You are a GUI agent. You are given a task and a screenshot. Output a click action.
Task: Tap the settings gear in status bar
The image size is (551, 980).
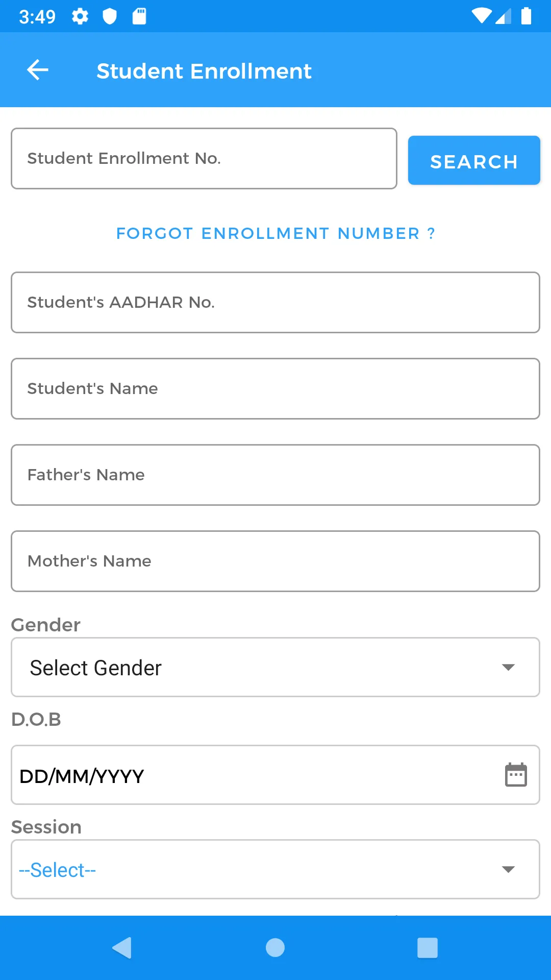[x=80, y=17]
